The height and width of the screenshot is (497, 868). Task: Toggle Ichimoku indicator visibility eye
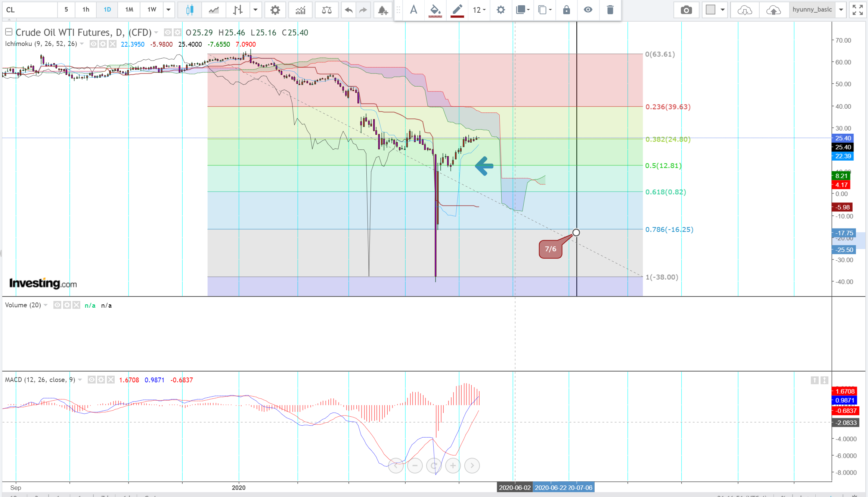93,44
